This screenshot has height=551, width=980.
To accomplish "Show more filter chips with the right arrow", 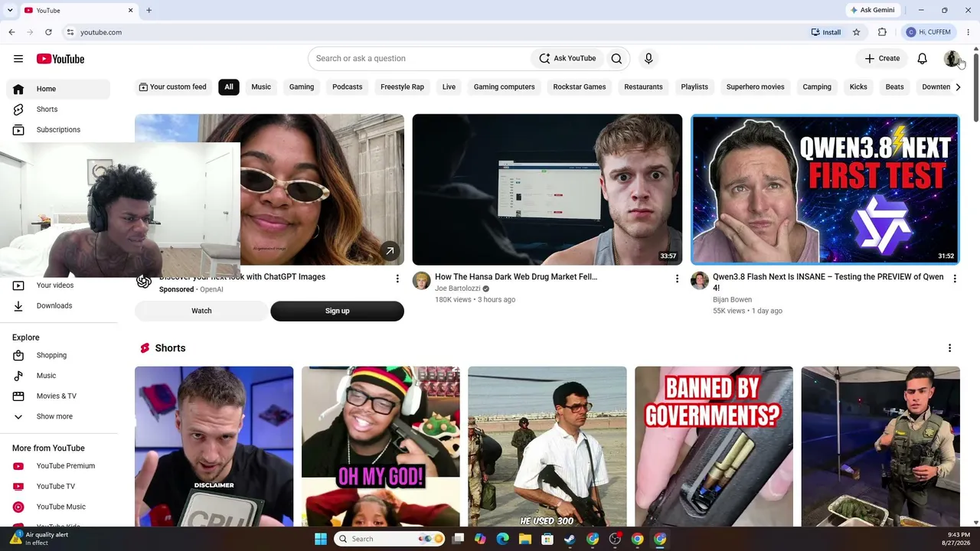I will [958, 87].
